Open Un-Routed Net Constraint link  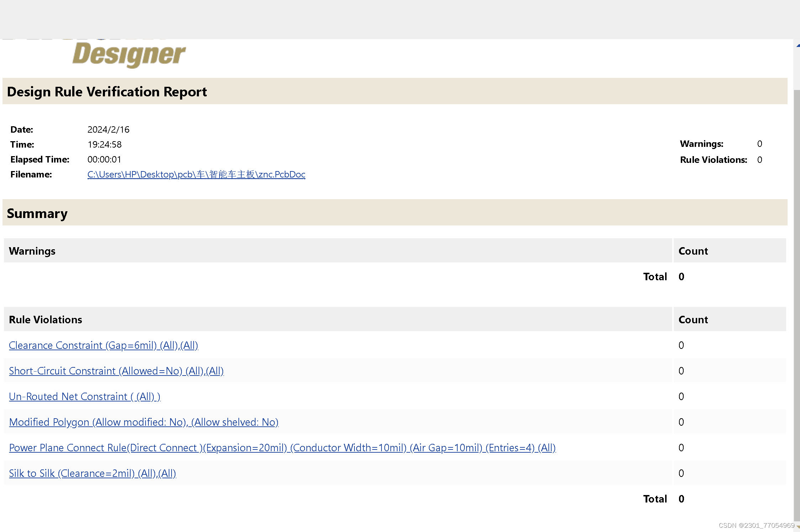coord(84,397)
